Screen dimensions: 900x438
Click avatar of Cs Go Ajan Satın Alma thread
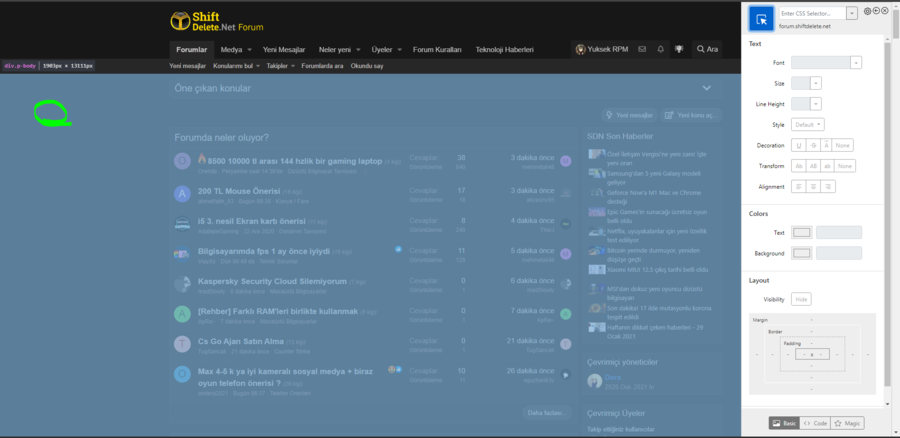pyautogui.click(x=182, y=344)
